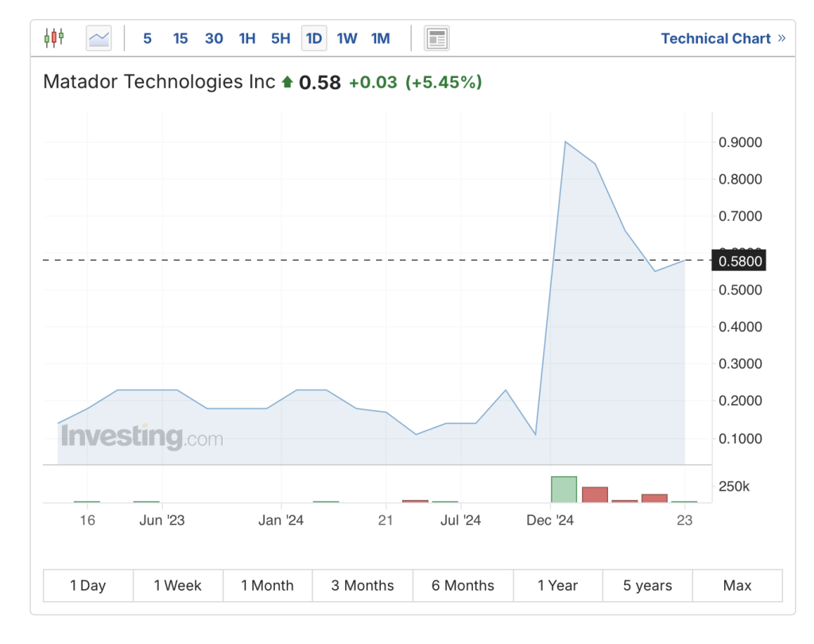Show the 6 Months range
The height and width of the screenshot is (644, 814).
click(463, 585)
